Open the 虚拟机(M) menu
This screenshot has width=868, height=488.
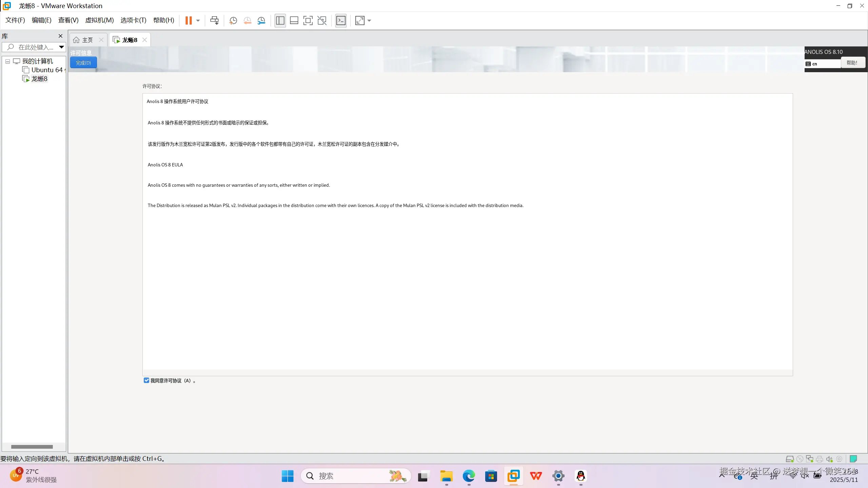point(99,20)
